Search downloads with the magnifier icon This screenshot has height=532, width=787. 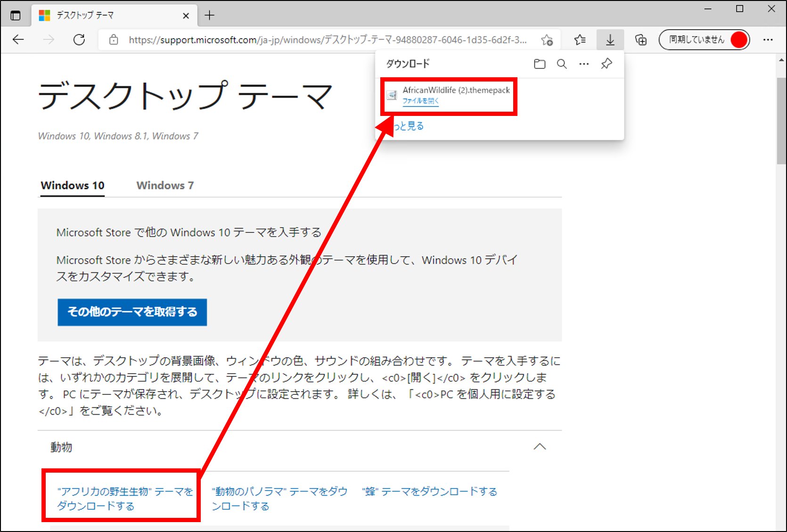click(x=562, y=64)
